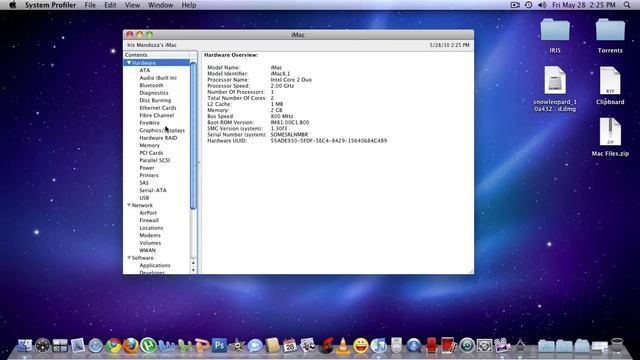The width and height of the screenshot is (640, 360).
Task: Click the Contents column header
Action: (x=157, y=55)
